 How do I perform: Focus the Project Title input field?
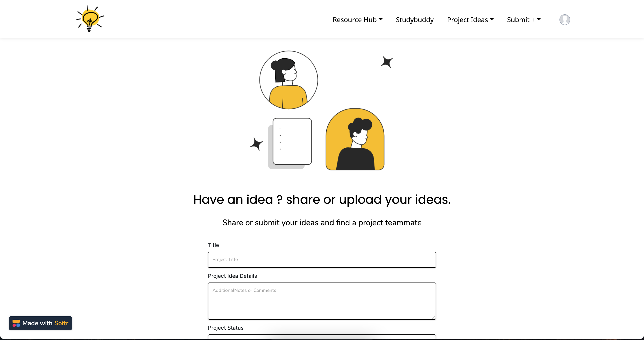322,259
